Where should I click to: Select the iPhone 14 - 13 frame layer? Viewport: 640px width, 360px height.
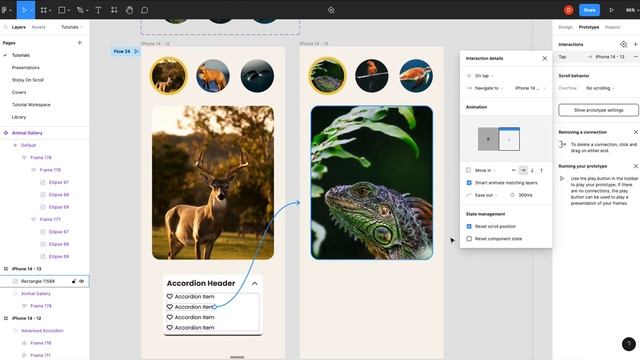click(27, 269)
